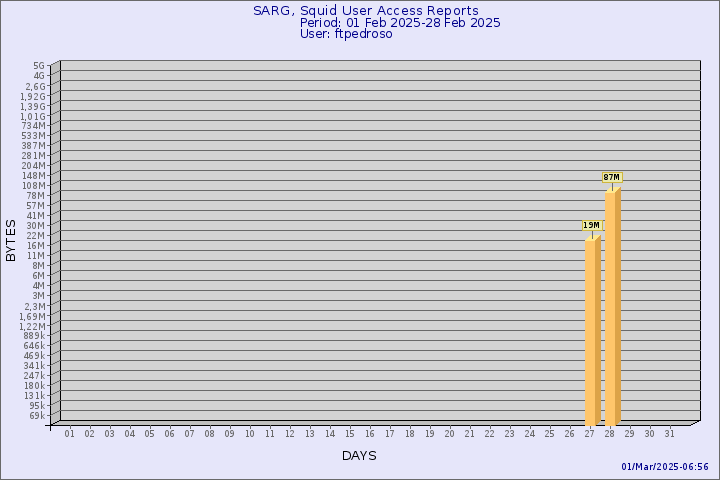Click the orange bar for day 27

point(593,330)
